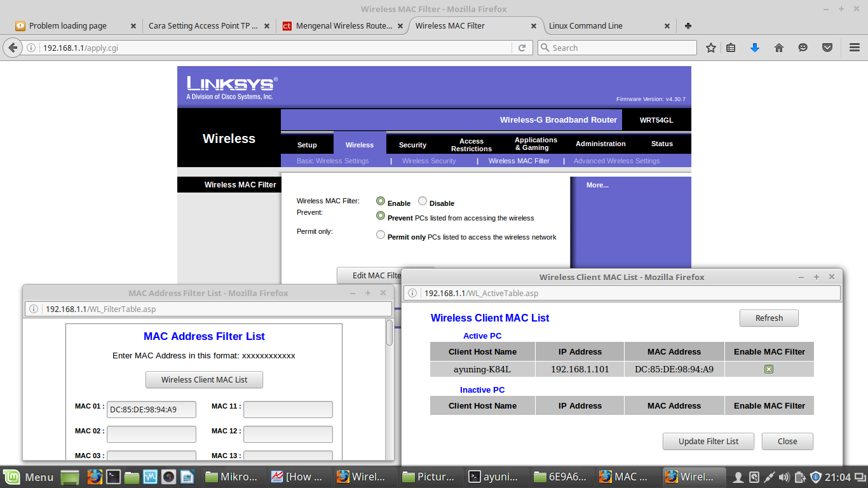Click Refresh in Wireless Client MAC List
This screenshot has width=868, height=488.
coord(769,318)
